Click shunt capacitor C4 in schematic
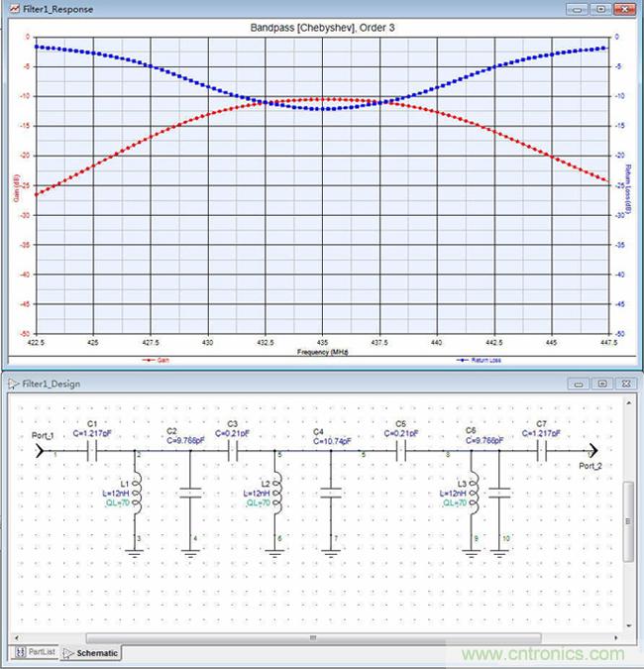The image size is (644, 669). 333,492
